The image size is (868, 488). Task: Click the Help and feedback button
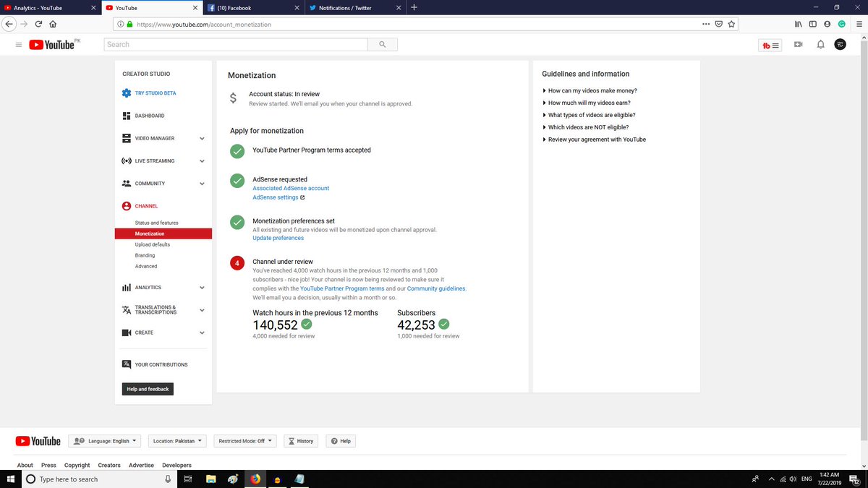pyautogui.click(x=148, y=389)
